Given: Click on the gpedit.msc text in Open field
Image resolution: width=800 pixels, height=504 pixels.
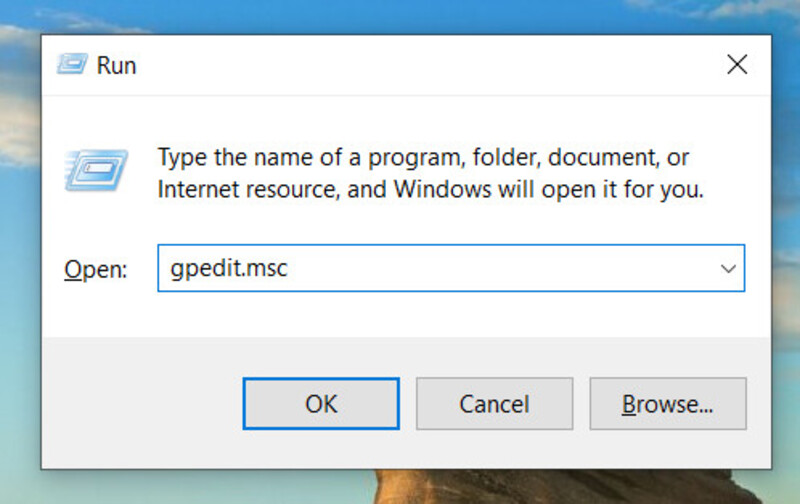Looking at the screenshot, I should click(229, 268).
